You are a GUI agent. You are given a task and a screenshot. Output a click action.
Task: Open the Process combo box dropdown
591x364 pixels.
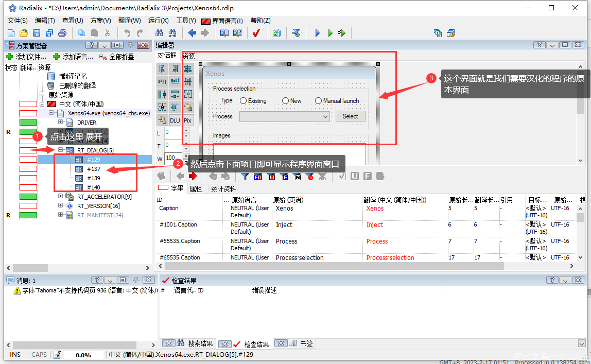tap(325, 117)
